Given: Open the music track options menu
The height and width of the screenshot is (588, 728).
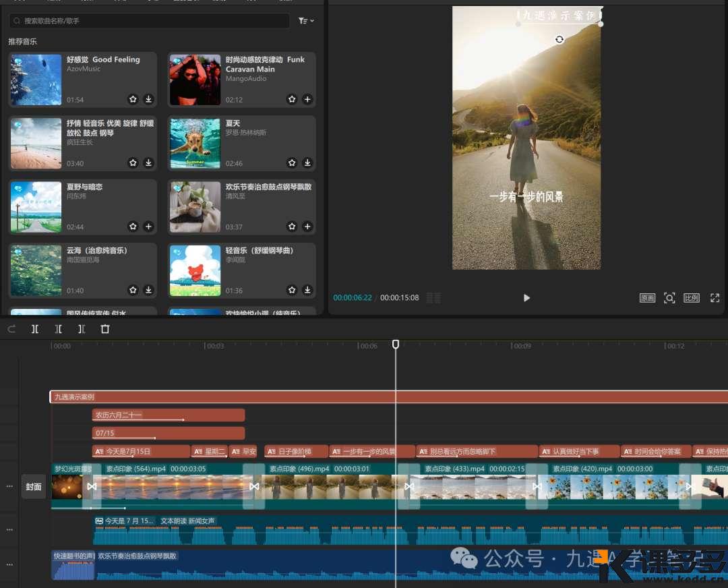Looking at the screenshot, I should pyautogui.click(x=9, y=564).
